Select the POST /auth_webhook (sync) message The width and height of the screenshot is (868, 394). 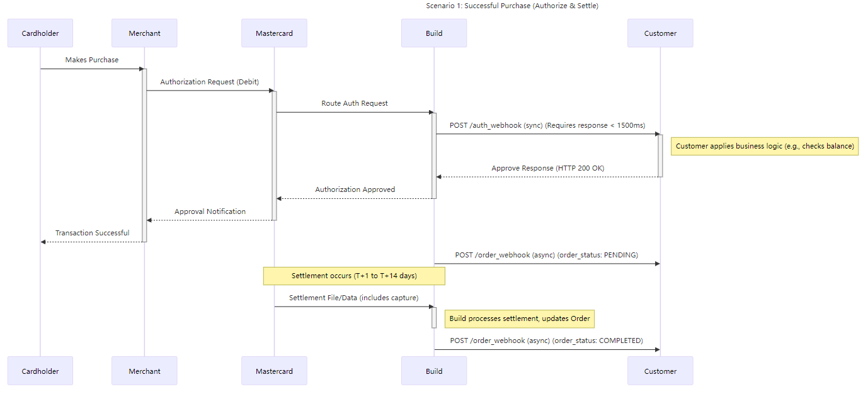click(547, 125)
